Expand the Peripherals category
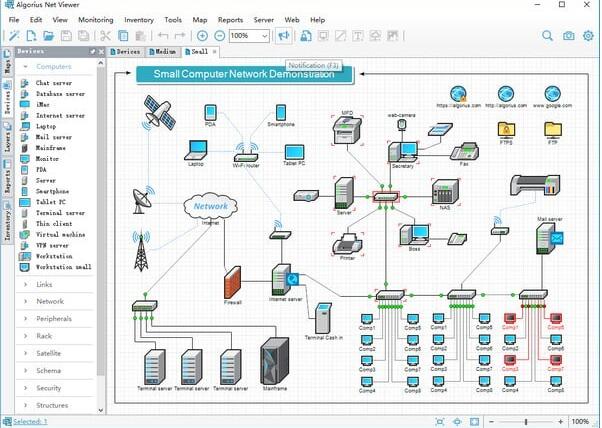Image resolution: width=602 pixels, height=428 pixels. point(25,319)
